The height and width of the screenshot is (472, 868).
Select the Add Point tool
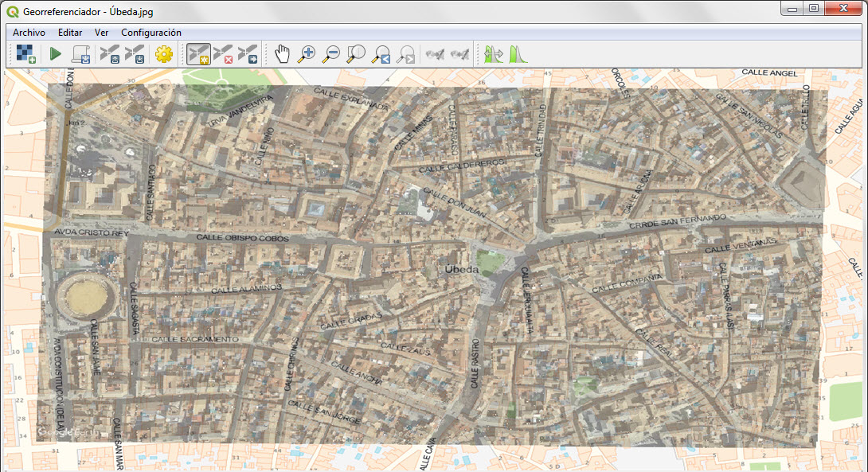click(199, 54)
